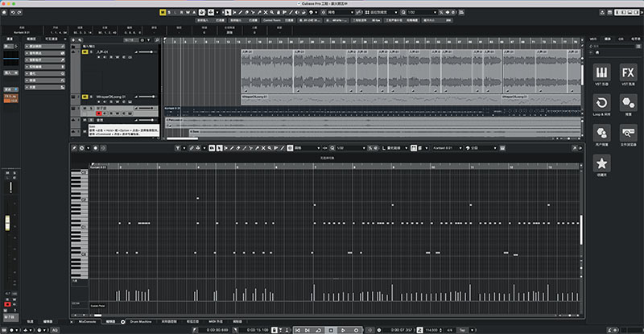This screenshot has width=644, height=334.
Task: Select the VSTi tab in right zone
Action: pos(593,39)
